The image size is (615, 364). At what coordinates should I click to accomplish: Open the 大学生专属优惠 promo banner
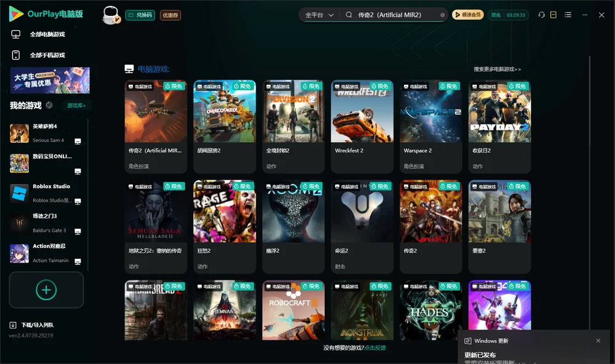(x=50, y=81)
